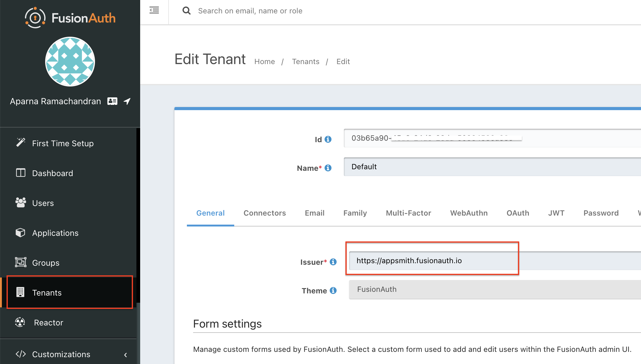Focus the Name field containing Default
Image resolution: width=641 pixels, height=364 pixels.
point(492,167)
